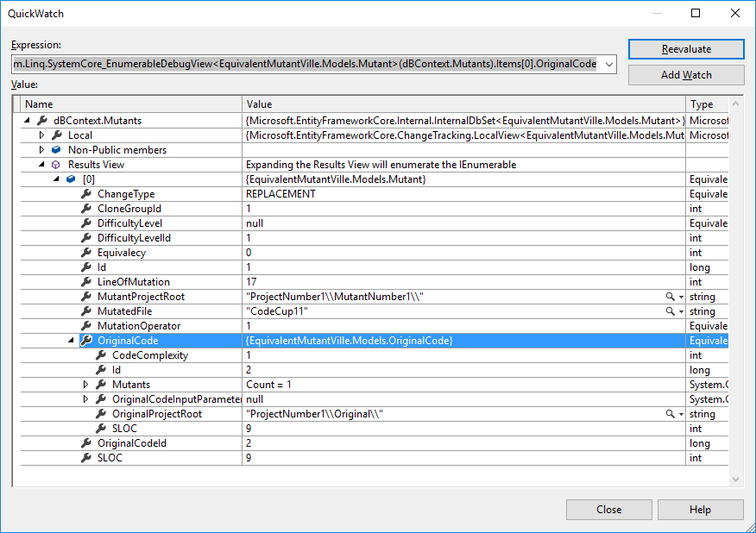Select the Expression text field
756x533 pixels.
(x=302, y=64)
